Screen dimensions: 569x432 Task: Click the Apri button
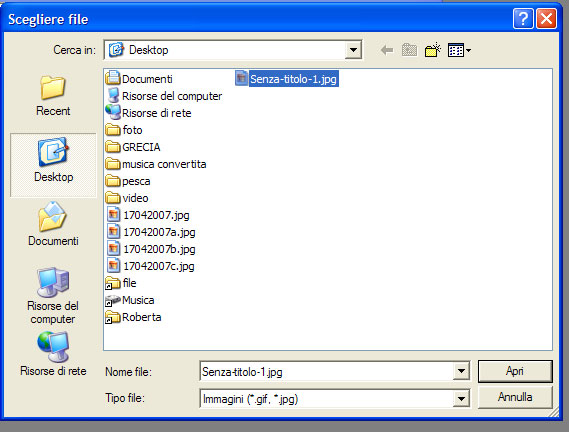515,371
